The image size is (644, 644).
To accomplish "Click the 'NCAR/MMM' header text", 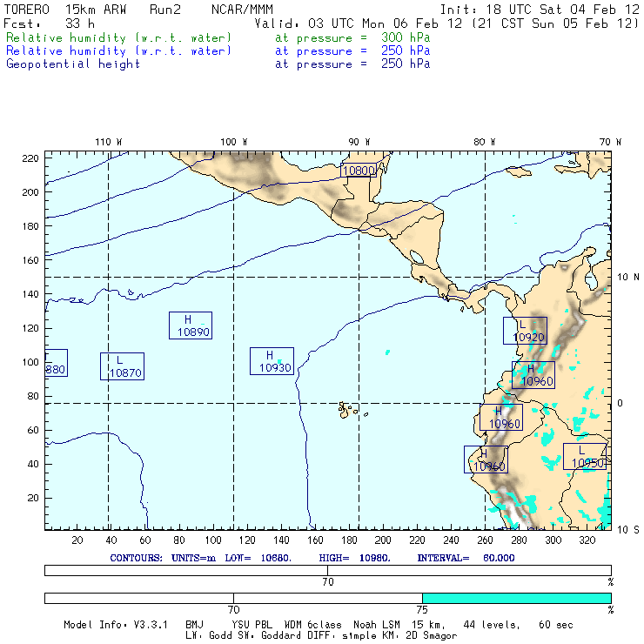I will pyautogui.click(x=242, y=10).
